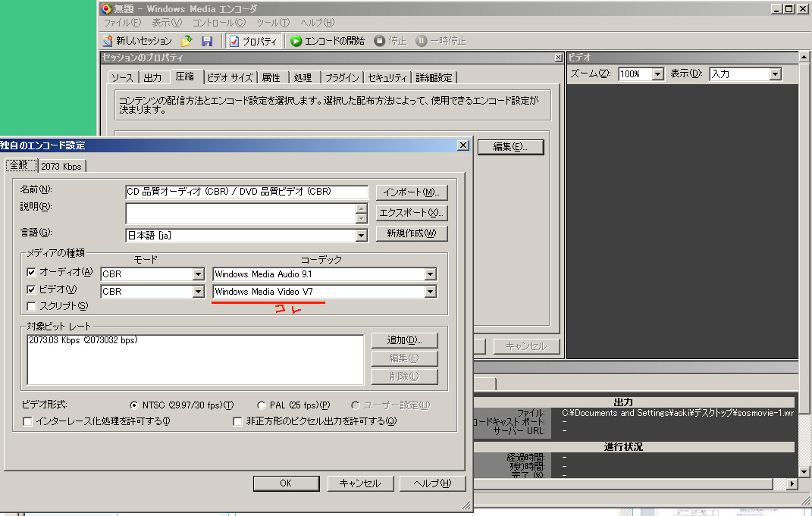Save session with the floppy disk icon

tap(207, 41)
